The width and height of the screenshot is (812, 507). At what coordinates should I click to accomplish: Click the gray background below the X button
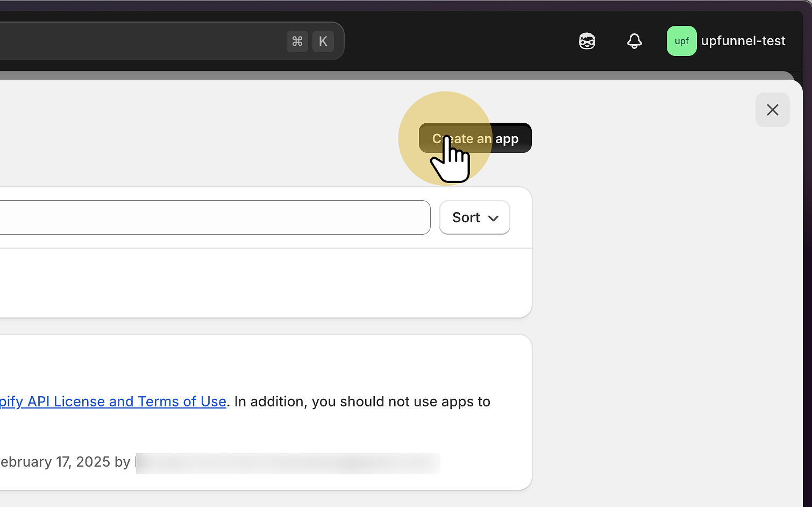(667, 296)
